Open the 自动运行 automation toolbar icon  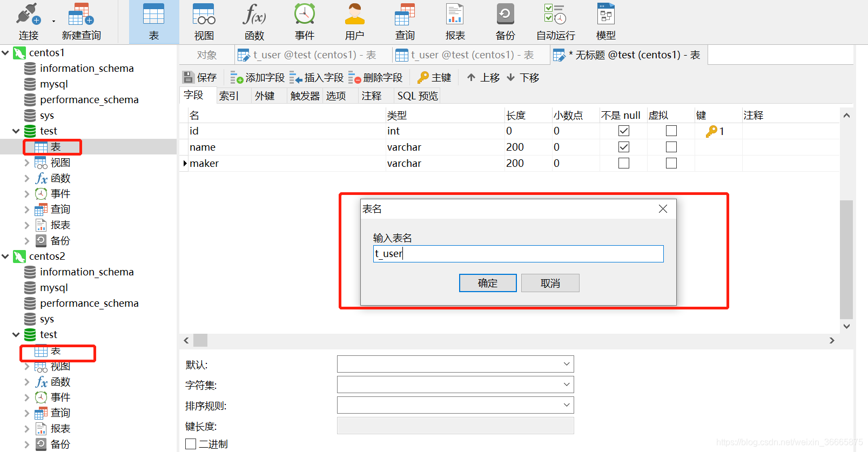pyautogui.click(x=556, y=22)
